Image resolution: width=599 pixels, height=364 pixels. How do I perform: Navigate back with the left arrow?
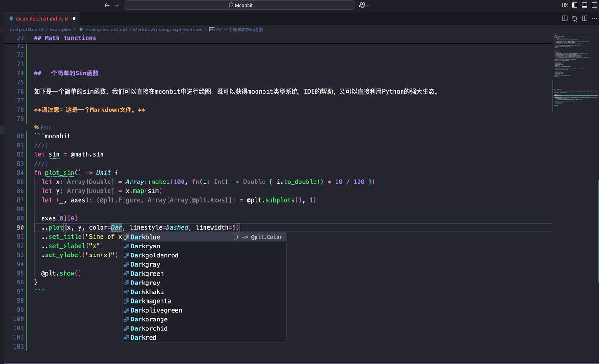(107, 5)
